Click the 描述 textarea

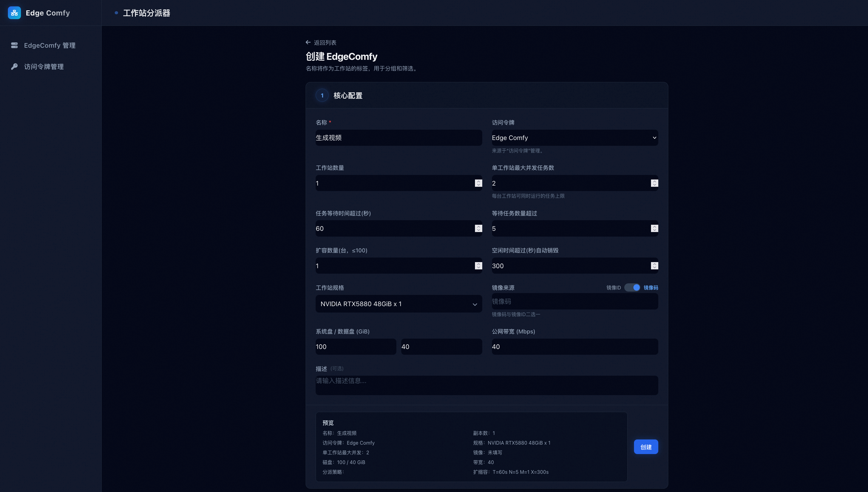pyautogui.click(x=487, y=385)
